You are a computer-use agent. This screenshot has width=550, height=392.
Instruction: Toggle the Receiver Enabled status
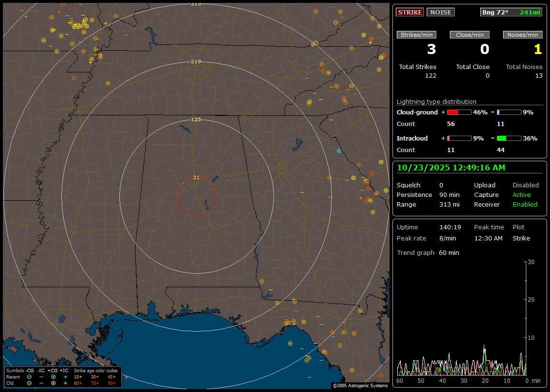pyautogui.click(x=525, y=204)
